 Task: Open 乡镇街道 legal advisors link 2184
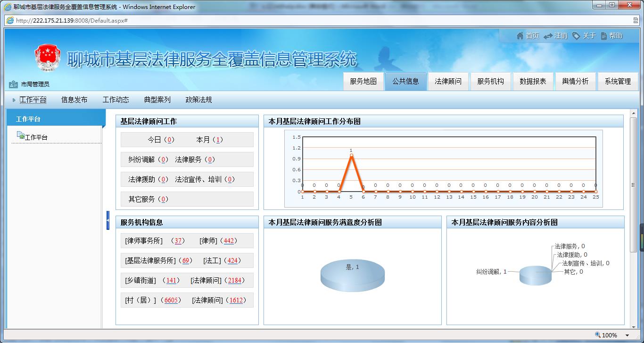tap(234, 280)
